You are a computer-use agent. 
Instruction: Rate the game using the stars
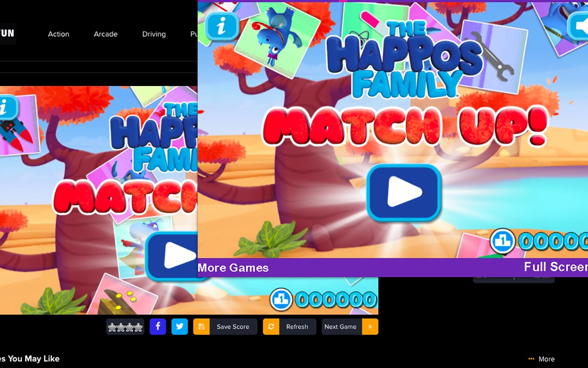(125, 327)
